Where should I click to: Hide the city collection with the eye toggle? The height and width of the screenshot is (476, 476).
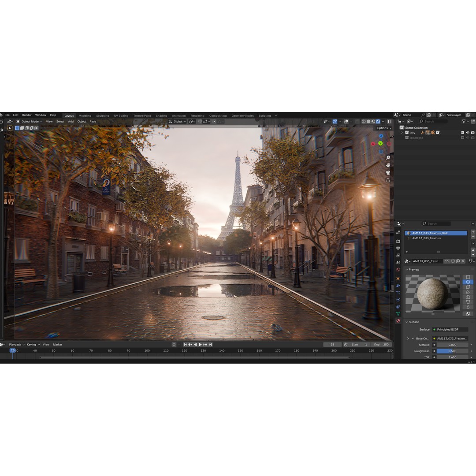[x=468, y=132]
